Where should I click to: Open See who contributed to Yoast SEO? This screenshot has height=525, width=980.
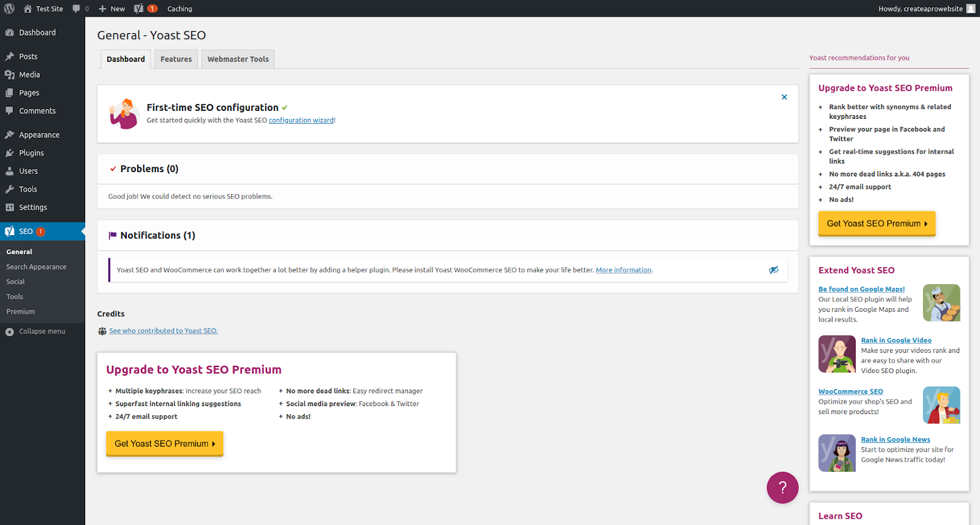point(164,331)
